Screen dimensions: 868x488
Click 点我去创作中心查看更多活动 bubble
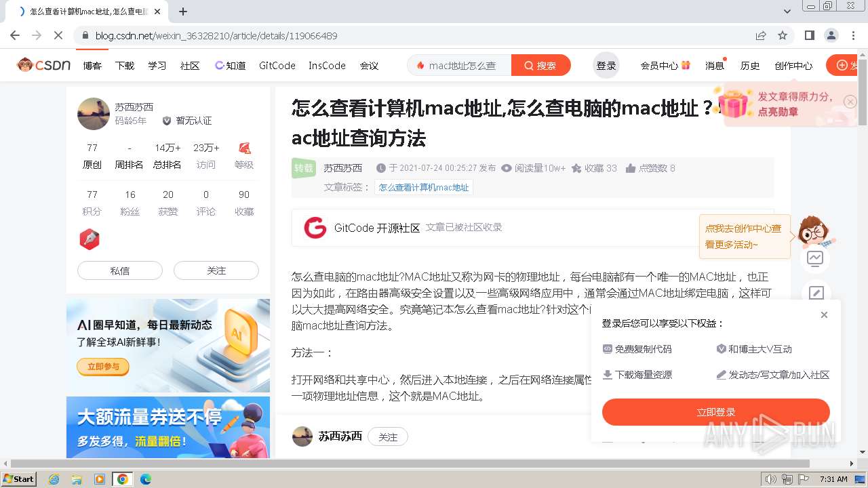[x=745, y=237]
